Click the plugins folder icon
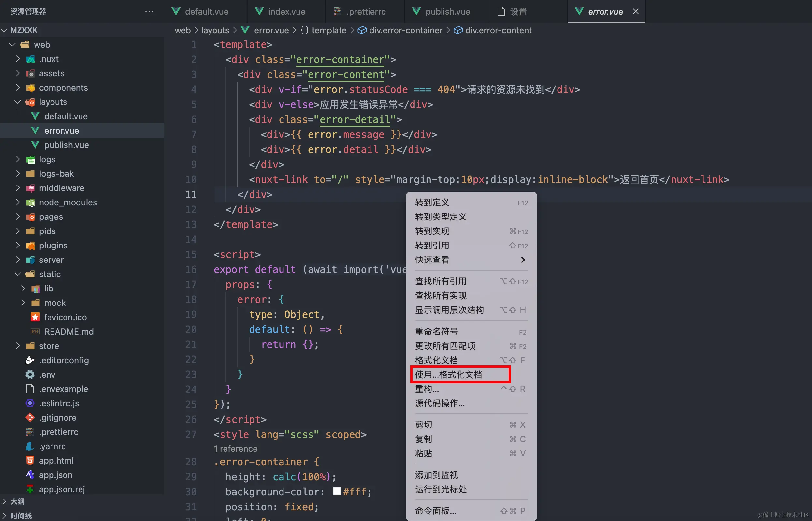This screenshot has width=812, height=521. (30, 246)
